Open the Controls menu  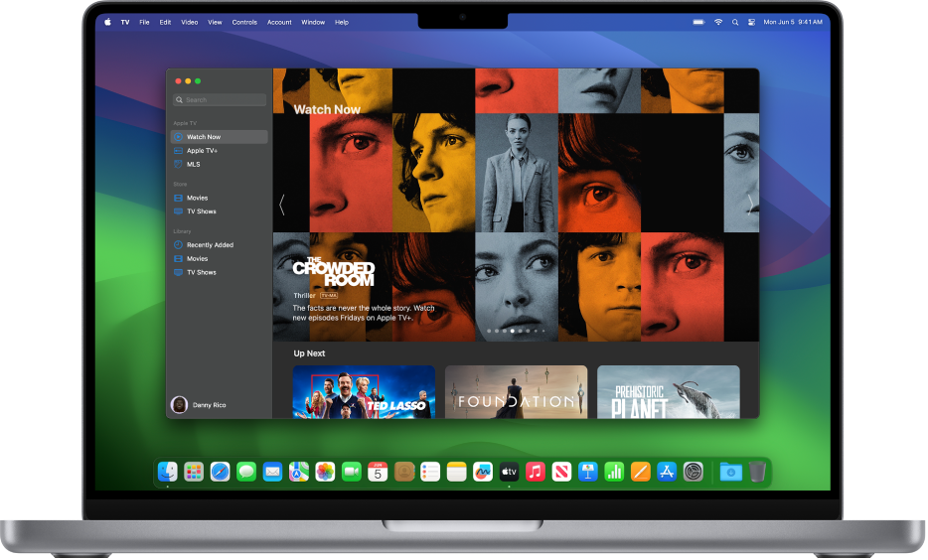coord(244,22)
